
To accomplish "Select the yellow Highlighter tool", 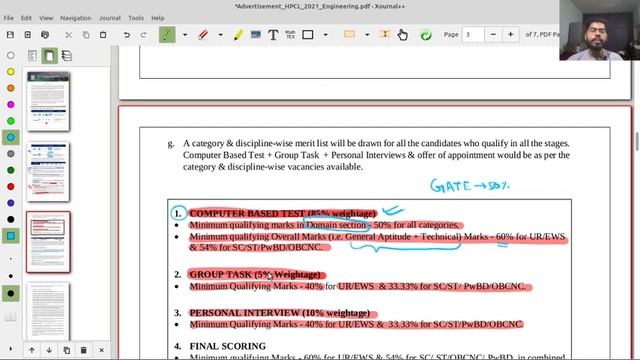I will 238,35.
